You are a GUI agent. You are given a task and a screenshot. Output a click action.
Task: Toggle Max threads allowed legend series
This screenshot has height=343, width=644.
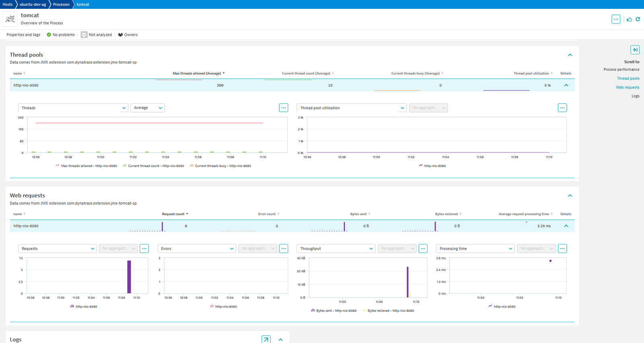[x=86, y=166]
